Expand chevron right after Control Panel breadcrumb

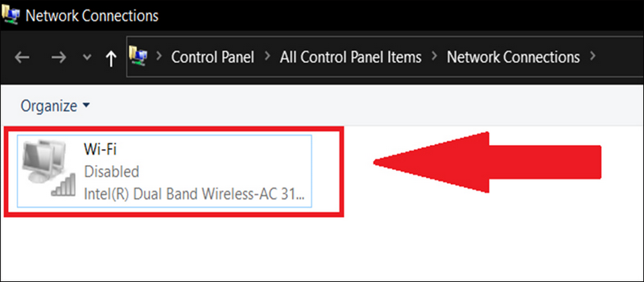point(267,57)
